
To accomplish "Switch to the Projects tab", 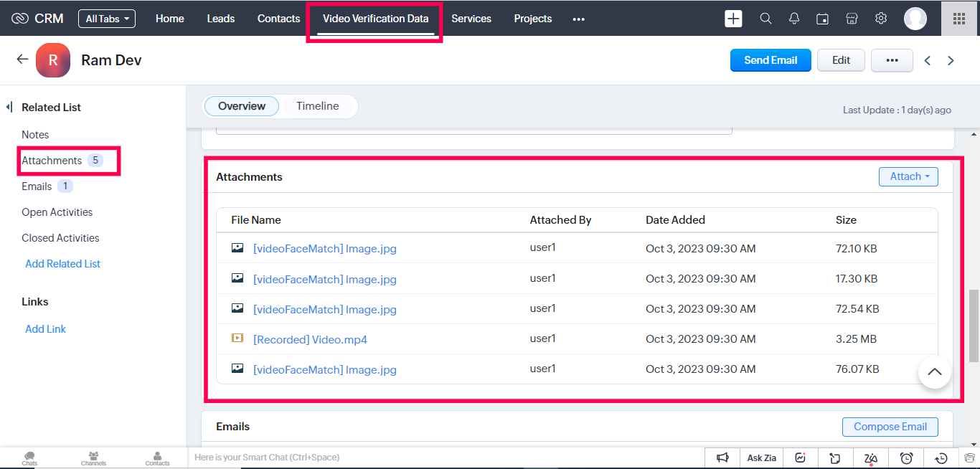I will click(x=532, y=19).
